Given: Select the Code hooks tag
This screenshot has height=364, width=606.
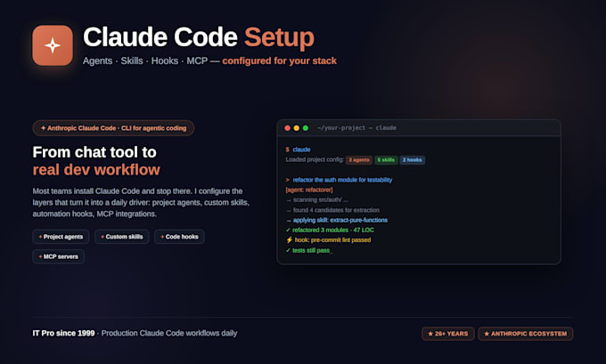Looking at the screenshot, I should click(x=179, y=237).
